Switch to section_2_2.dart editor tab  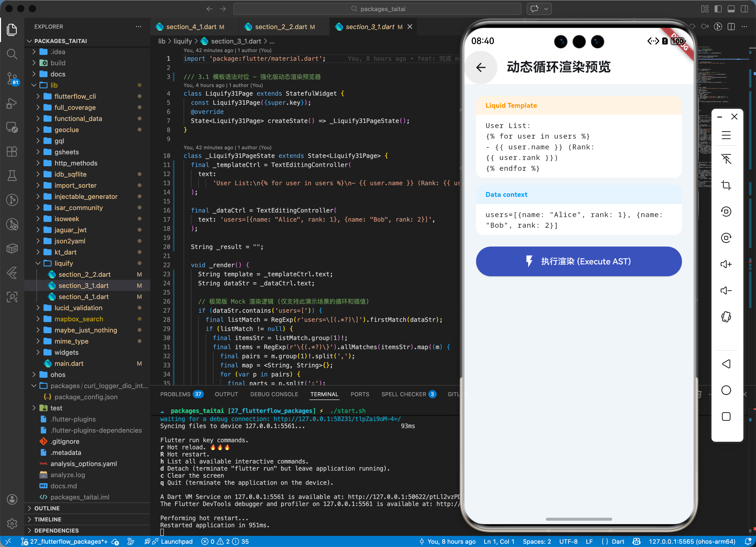(281, 27)
